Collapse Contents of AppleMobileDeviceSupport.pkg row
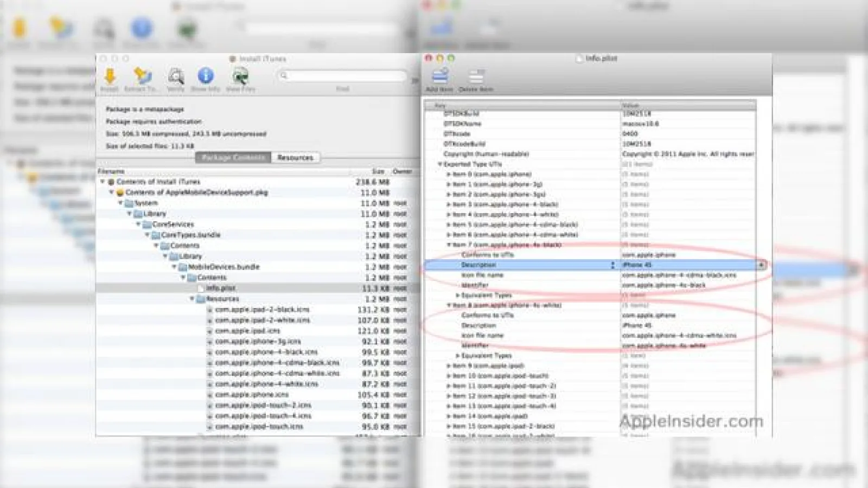 112,192
